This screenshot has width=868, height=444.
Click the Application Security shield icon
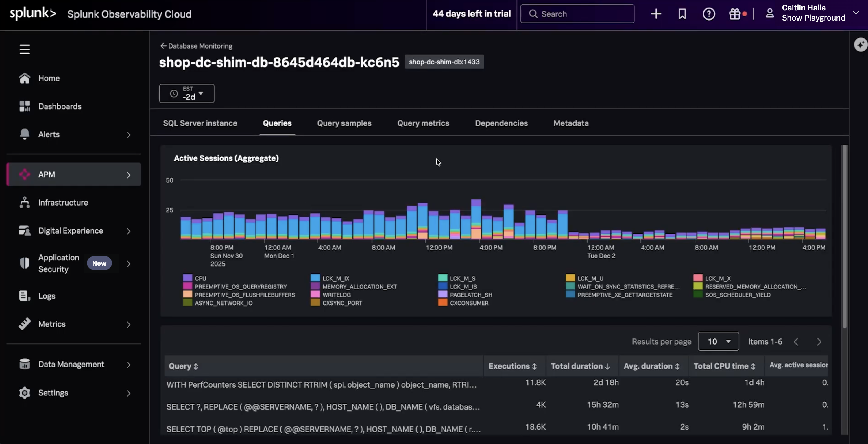click(x=25, y=263)
